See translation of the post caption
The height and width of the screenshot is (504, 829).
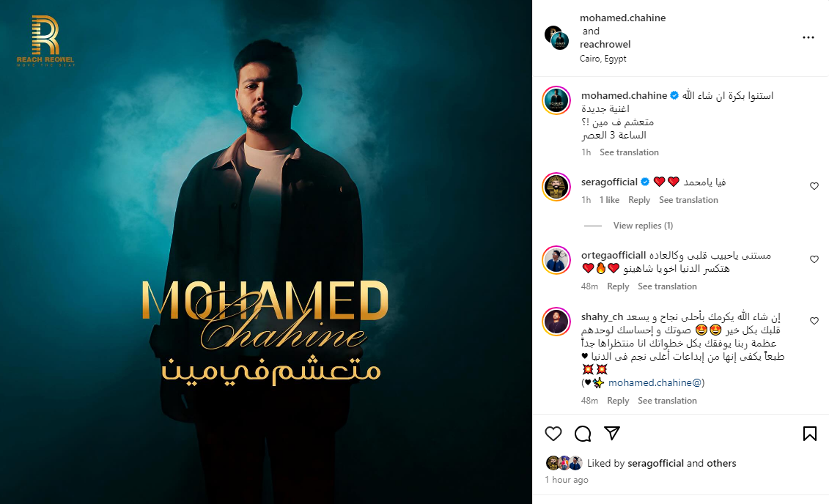point(629,152)
